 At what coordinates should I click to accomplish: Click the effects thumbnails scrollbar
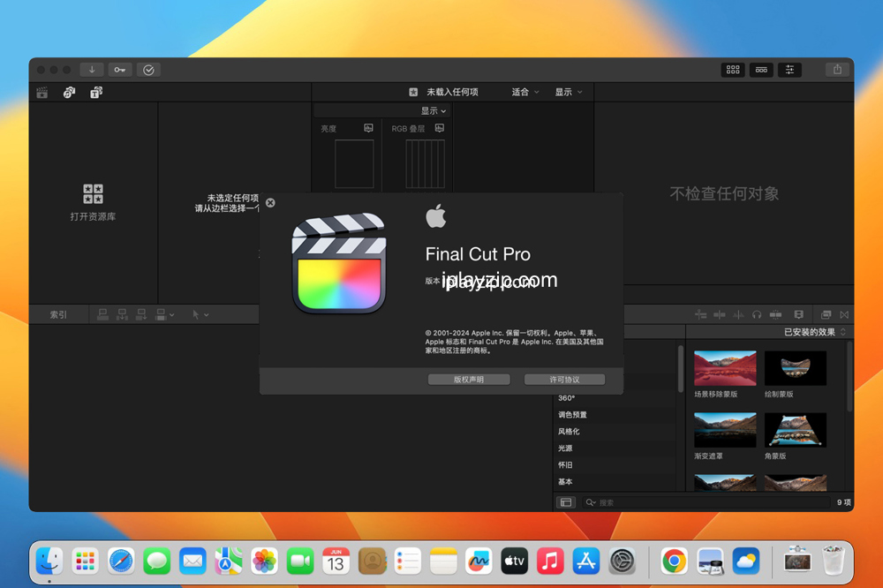click(849, 377)
